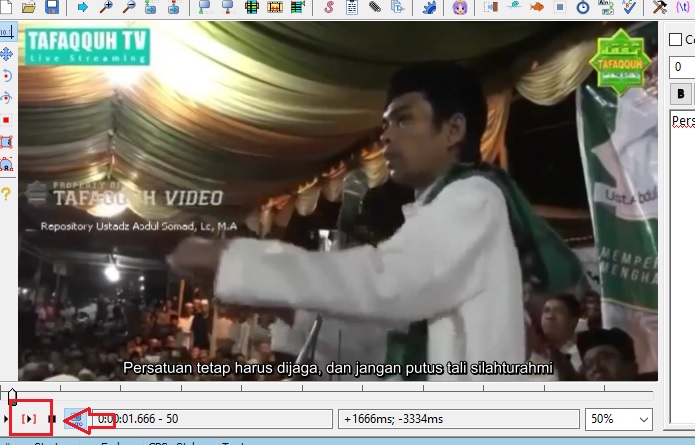
Task: Click into the subtitle text edit box
Action: (683, 266)
